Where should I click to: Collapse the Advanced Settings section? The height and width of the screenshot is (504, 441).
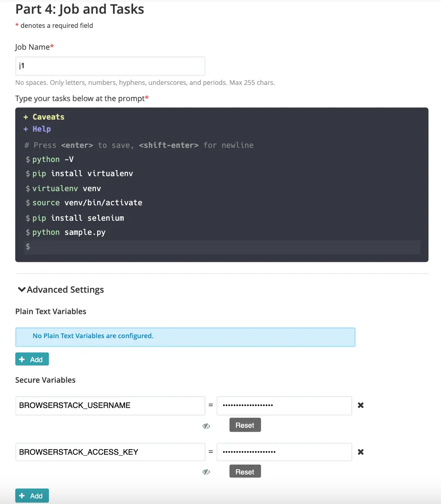pos(60,290)
